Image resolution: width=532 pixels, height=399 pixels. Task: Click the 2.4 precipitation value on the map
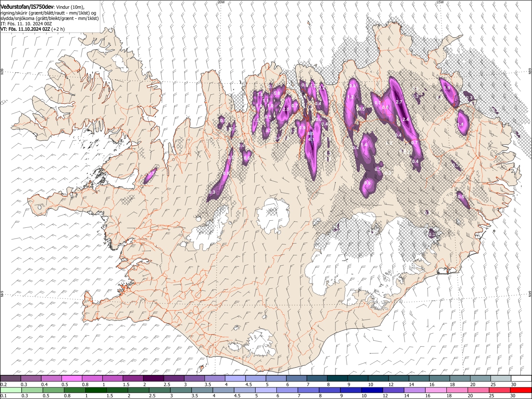(x=406, y=119)
